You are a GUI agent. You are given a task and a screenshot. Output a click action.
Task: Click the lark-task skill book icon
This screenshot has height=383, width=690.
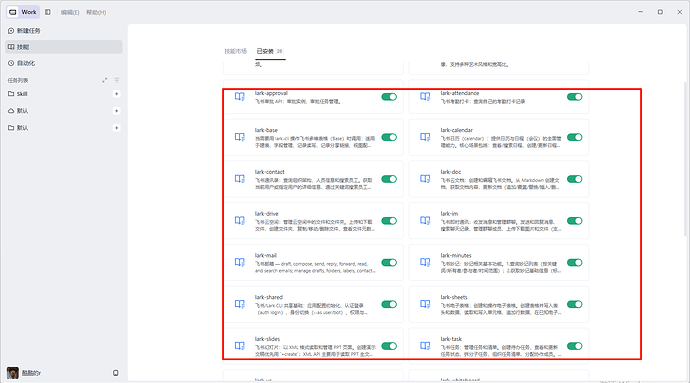425,346
